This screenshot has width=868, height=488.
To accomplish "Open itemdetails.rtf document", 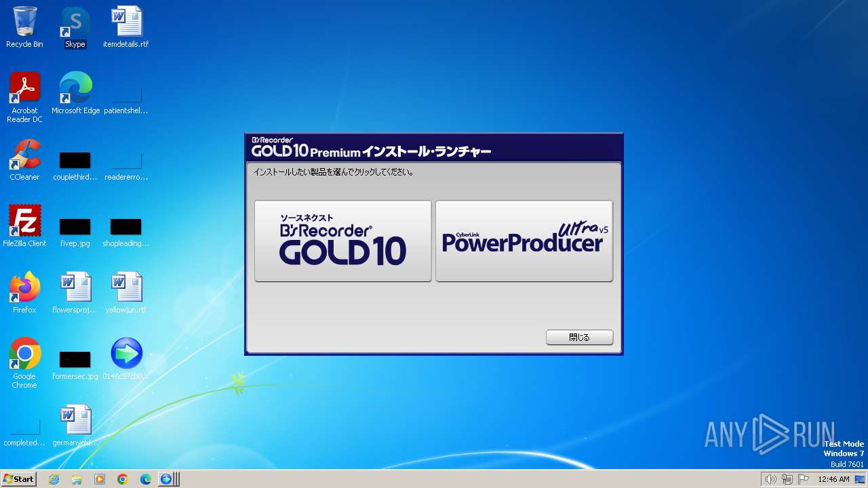I will (x=126, y=27).
